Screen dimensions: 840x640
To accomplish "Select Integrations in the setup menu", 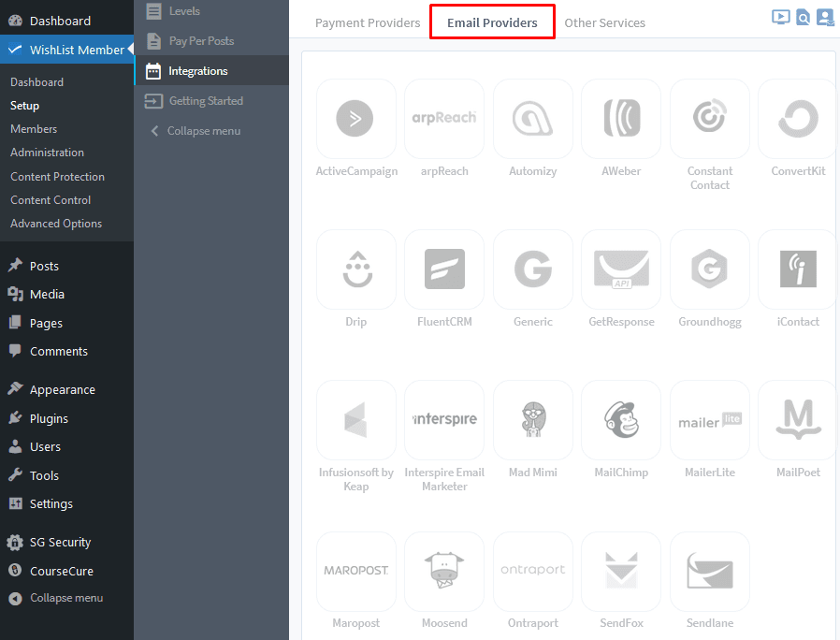I will (211, 71).
